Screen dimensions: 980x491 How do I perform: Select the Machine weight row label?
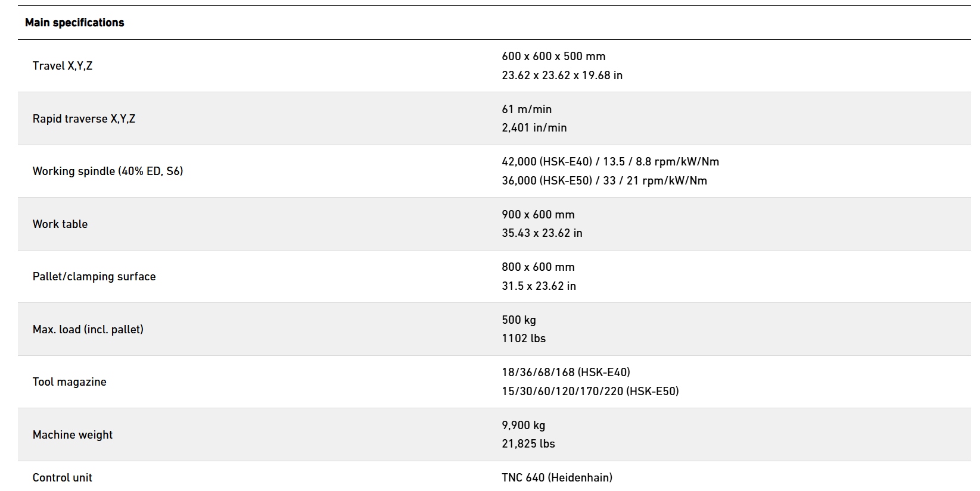pyautogui.click(x=73, y=435)
